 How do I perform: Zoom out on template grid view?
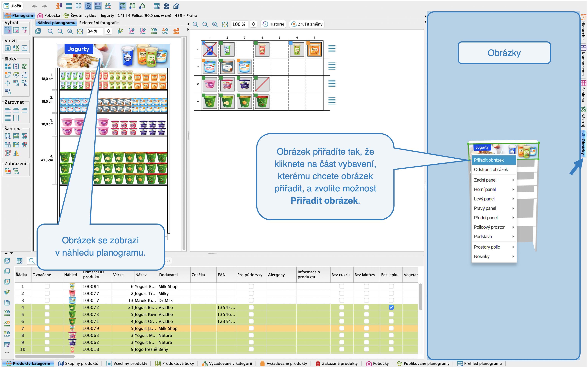click(205, 24)
